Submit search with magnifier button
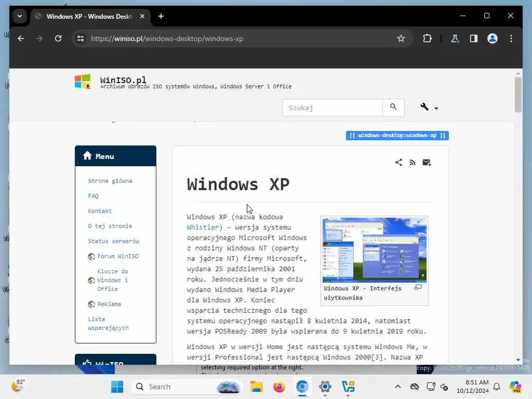532x399 pixels. 393,108
